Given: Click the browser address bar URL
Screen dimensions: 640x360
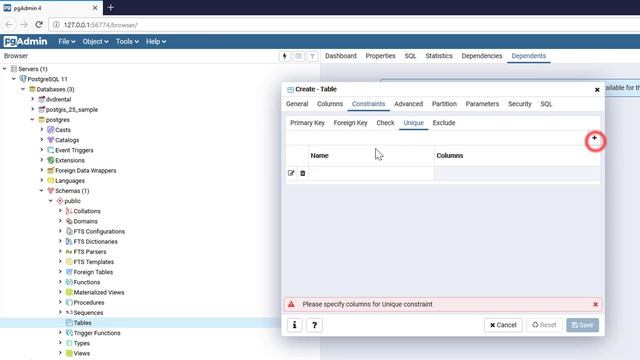Looking at the screenshot, I should [x=100, y=25].
